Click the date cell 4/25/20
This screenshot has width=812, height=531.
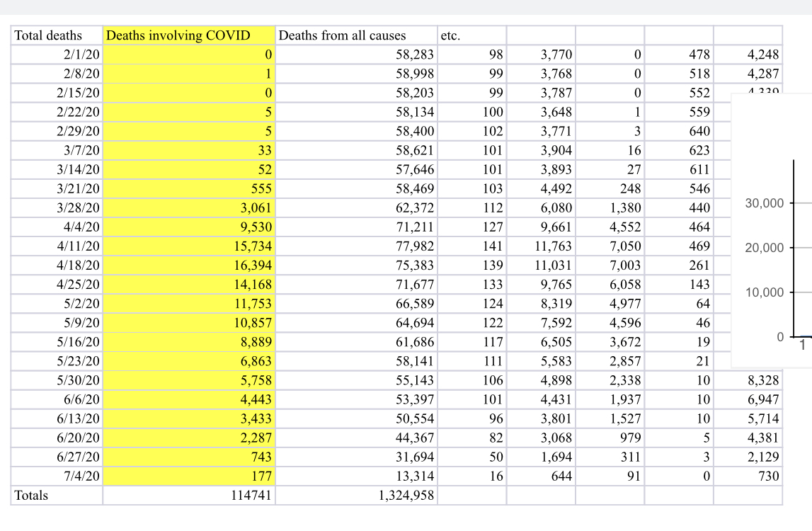pyautogui.click(x=57, y=285)
